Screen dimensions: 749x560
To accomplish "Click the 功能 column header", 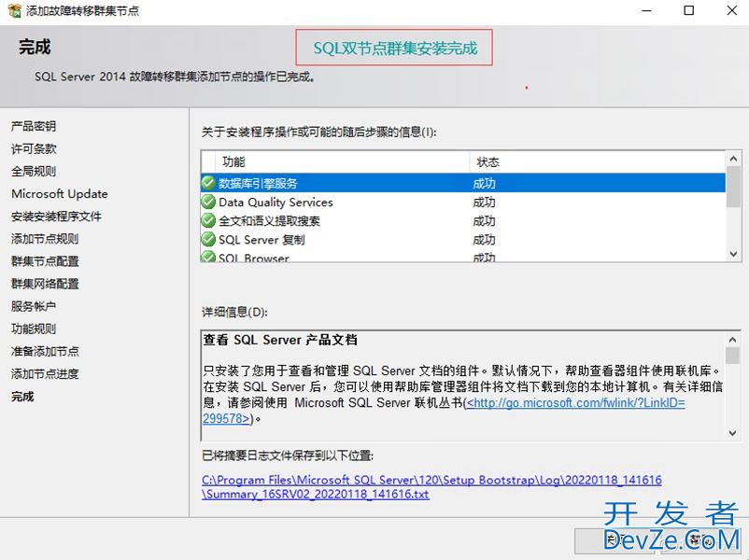I will [342, 162].
